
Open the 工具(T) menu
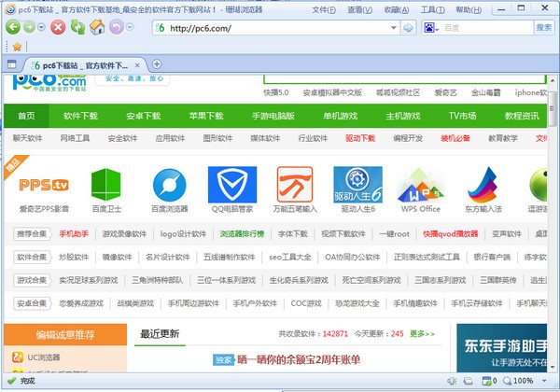coord(432,9)
